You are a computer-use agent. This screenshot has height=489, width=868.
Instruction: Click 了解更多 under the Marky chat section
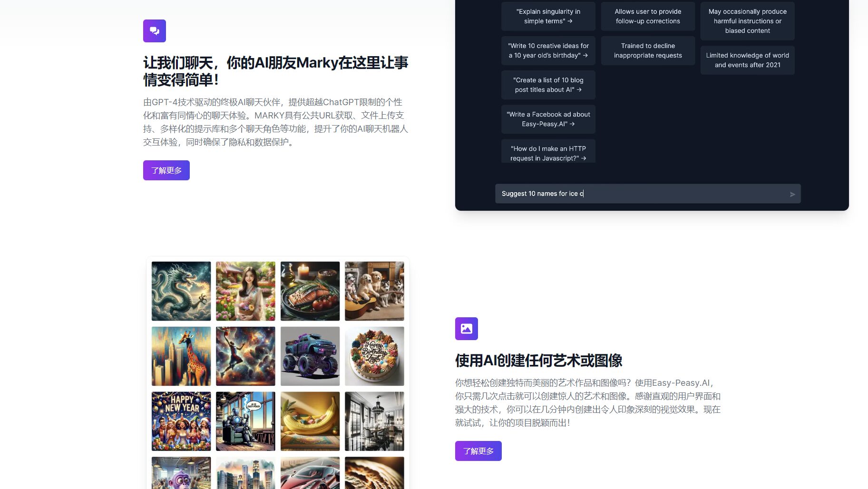(166, 170)
